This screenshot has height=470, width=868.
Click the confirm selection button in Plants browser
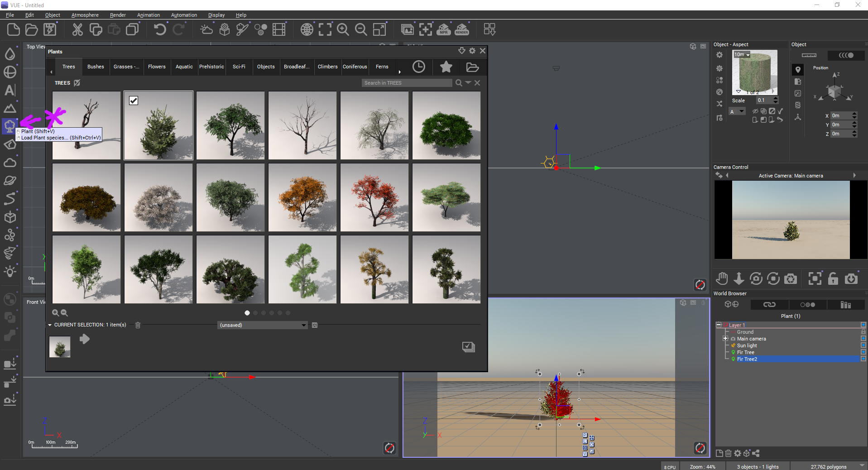click(469, 347)
